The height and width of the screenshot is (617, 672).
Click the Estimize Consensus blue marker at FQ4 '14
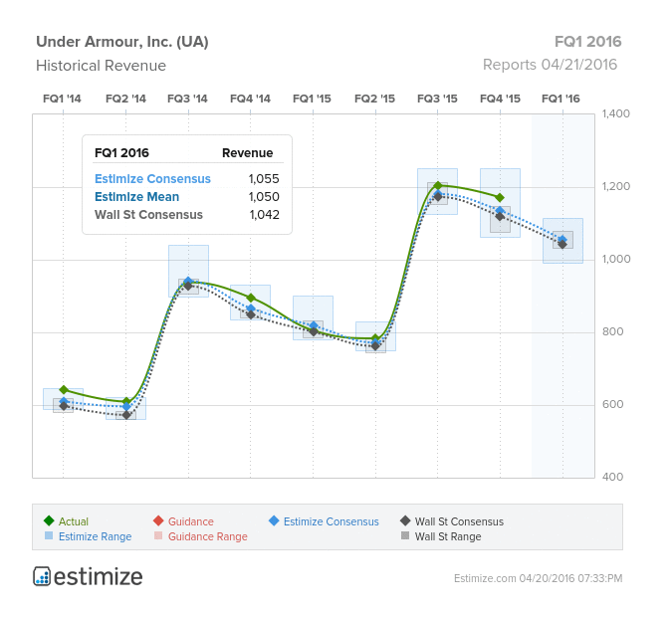point(251,308)
